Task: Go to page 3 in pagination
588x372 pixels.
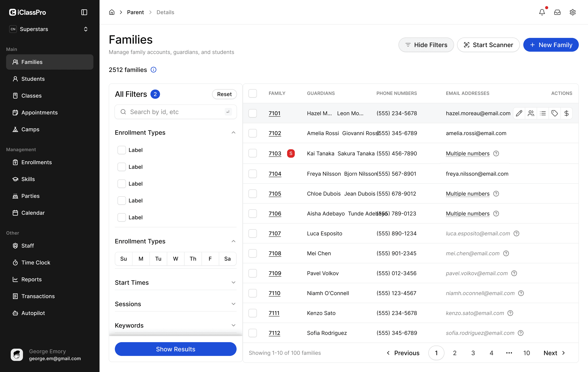Action: tap(473, 353)
